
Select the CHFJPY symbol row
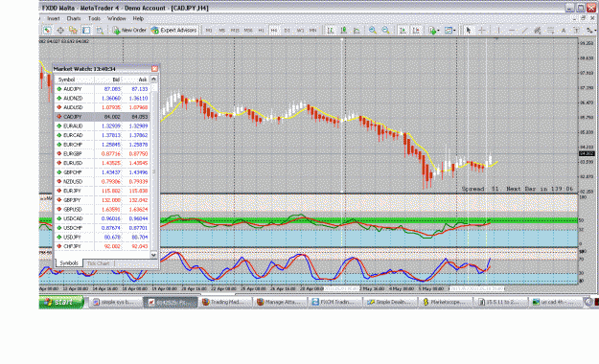103,247
